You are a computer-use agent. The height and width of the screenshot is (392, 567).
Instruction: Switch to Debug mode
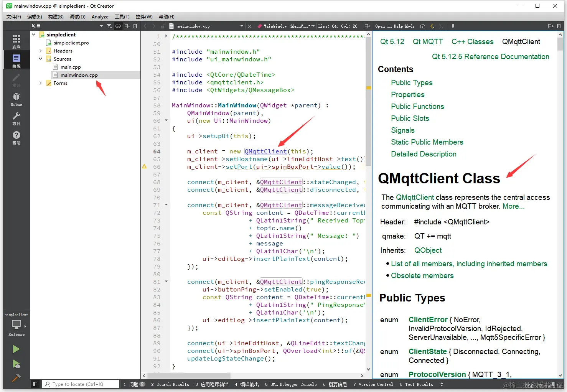[16, 99]
